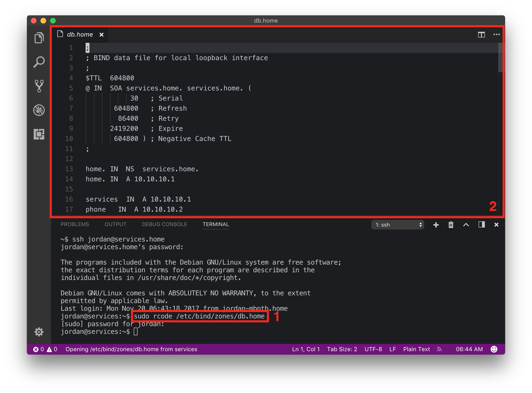Screen dimensions: 532x393
Task: Open the Extensions view icon
Action: (x=39, y=134)
